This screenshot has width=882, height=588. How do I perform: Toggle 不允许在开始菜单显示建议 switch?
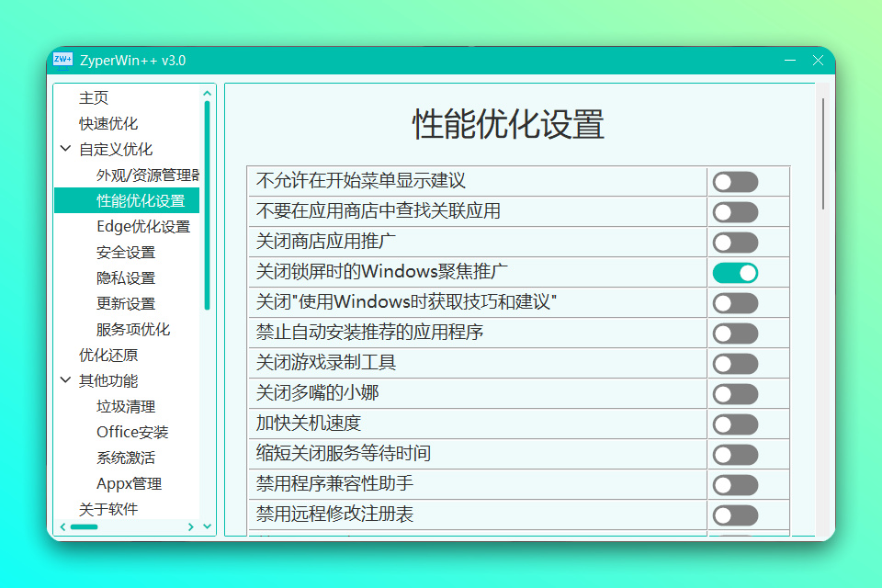point(735,182)
